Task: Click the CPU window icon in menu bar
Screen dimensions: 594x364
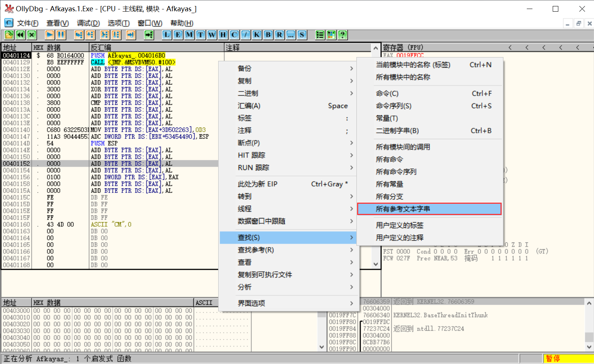Action: 9,23
